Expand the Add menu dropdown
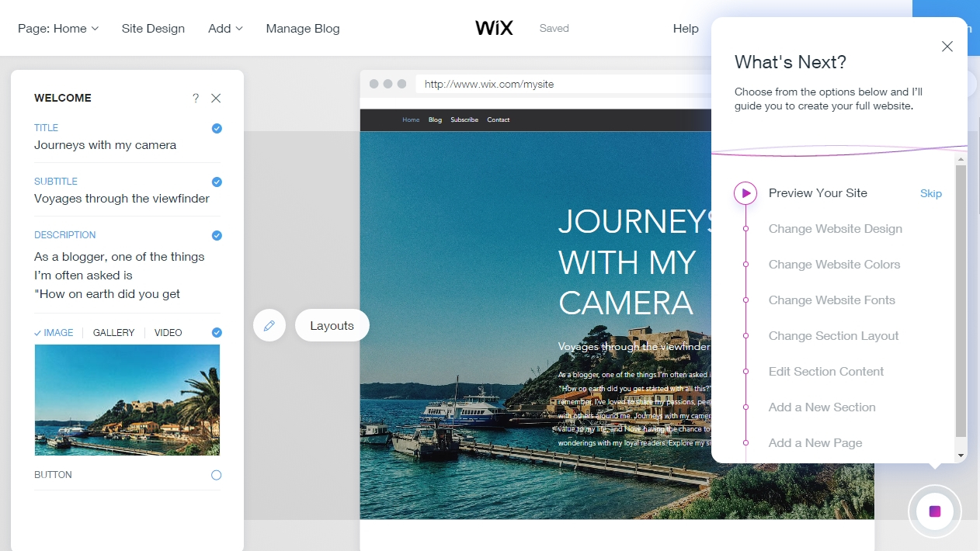The image size is (980, 551). 225,28
